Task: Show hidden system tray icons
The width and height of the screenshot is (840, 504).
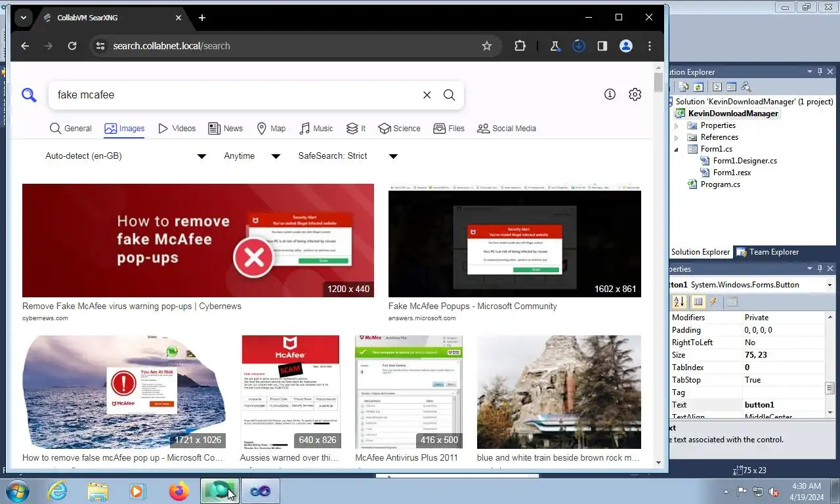Action: tap(726, 492)
